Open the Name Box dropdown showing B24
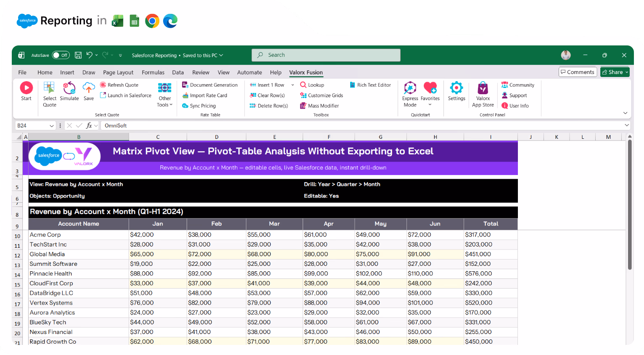644x355 pixels. [x=52, y=125]
